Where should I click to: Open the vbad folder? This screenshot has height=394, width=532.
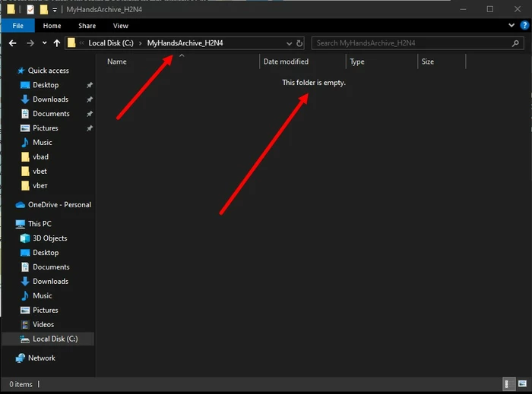coord(40,157)
